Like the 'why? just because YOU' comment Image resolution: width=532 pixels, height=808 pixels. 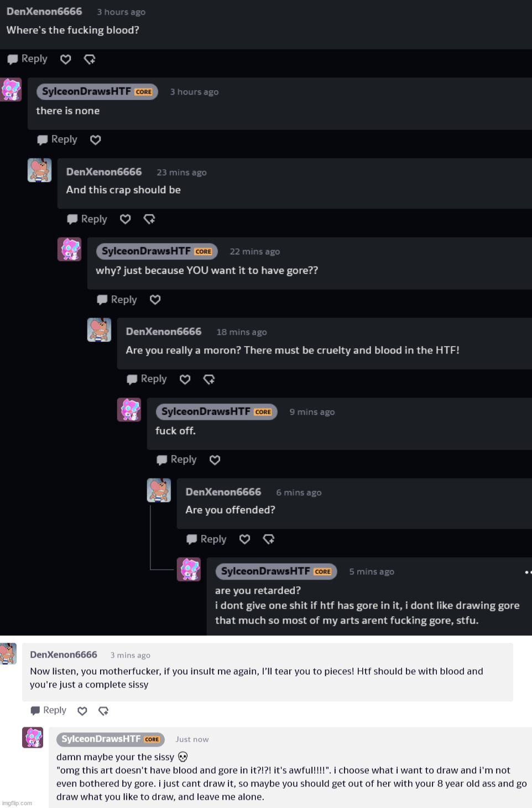coord(155,300)
